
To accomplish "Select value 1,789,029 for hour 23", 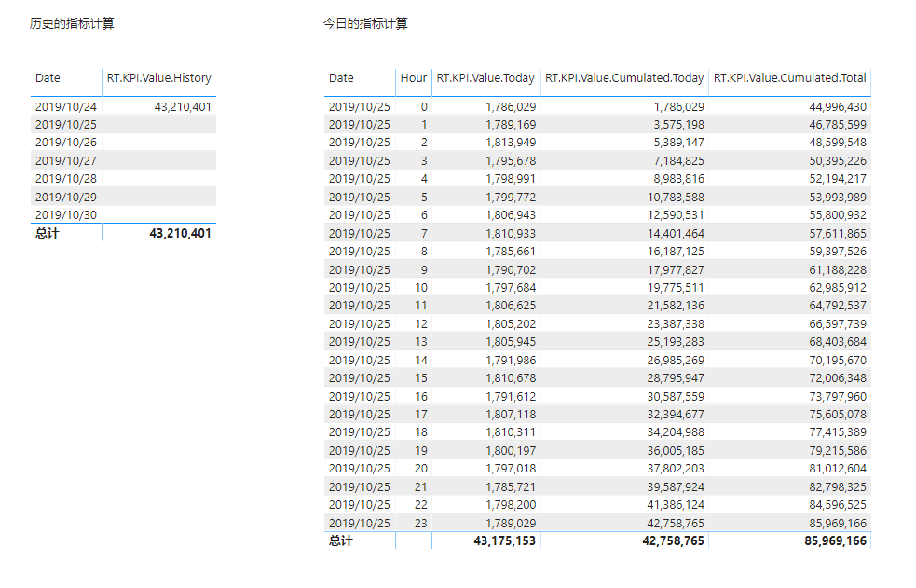I will 511,523.
